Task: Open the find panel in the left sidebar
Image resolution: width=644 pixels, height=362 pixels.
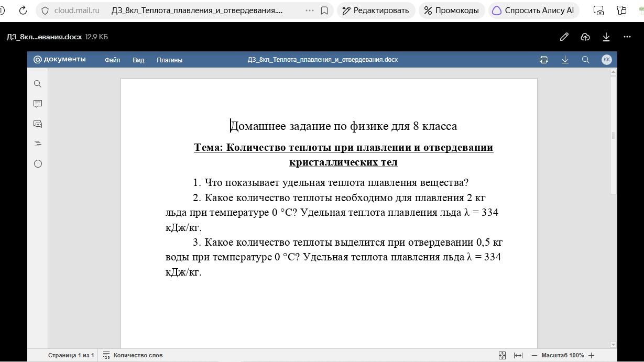Action: [x=38, y=84]
